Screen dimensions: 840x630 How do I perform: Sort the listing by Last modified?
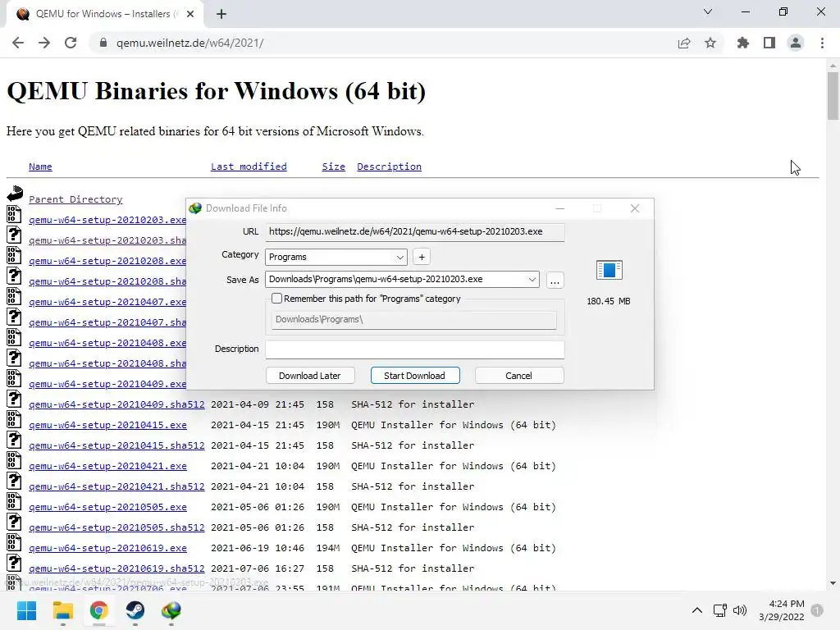pos(249,167)
